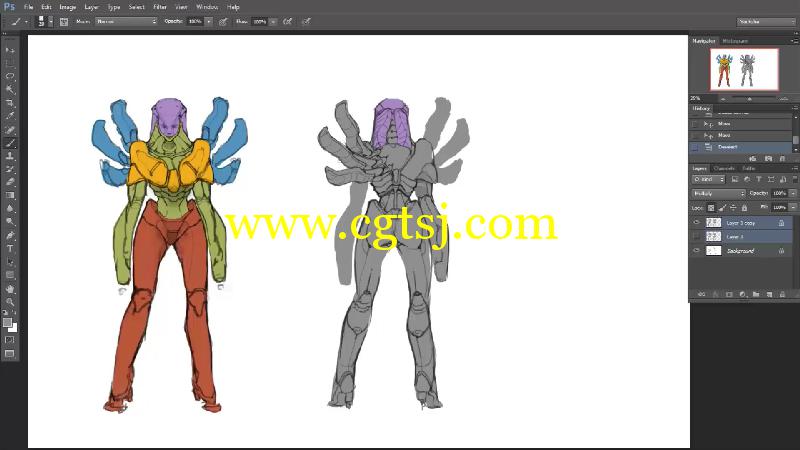
Task: Select the Brush tool in toolbox
Action: [10, 143]
